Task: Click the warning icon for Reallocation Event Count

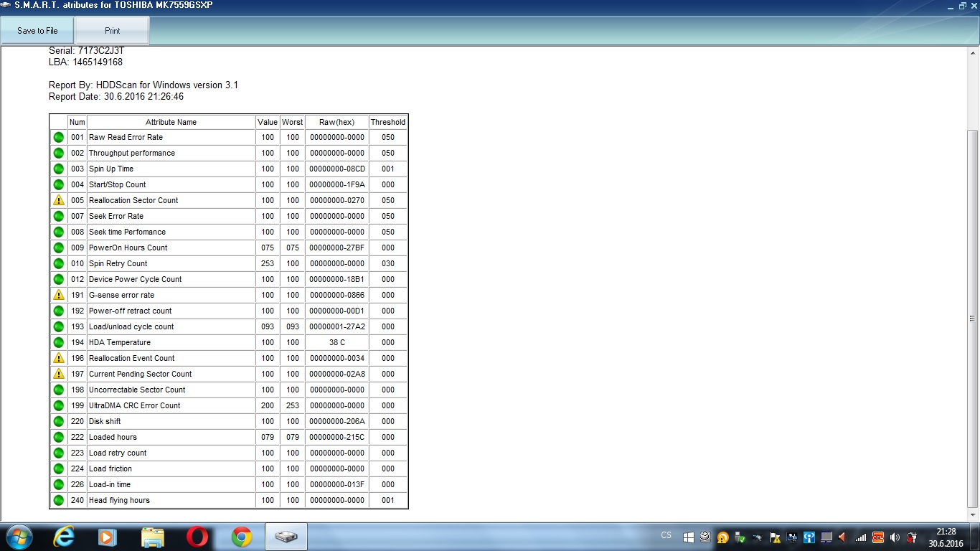Action: [59, 358]
